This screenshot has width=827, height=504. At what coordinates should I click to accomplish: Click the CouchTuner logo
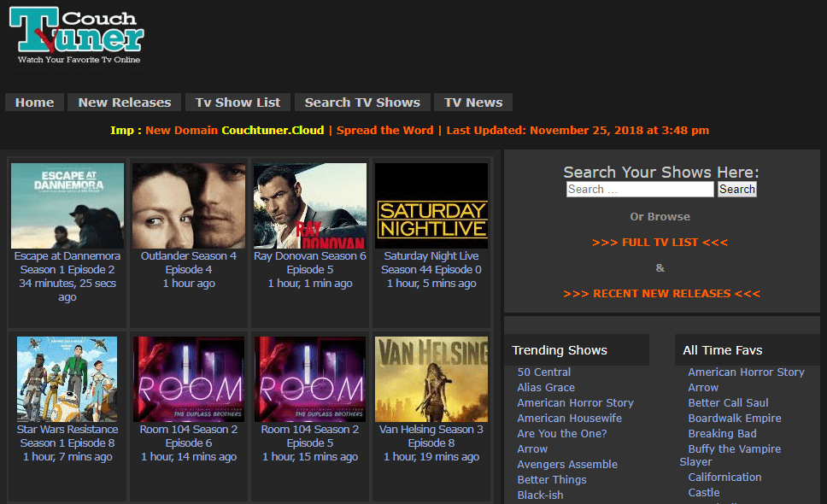point(75,36)
